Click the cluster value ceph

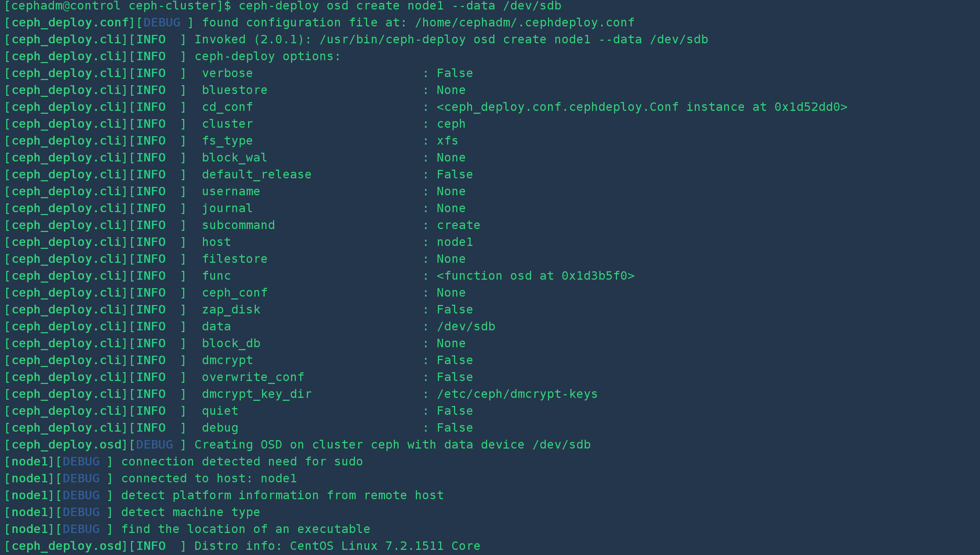(x=451, y=124)
